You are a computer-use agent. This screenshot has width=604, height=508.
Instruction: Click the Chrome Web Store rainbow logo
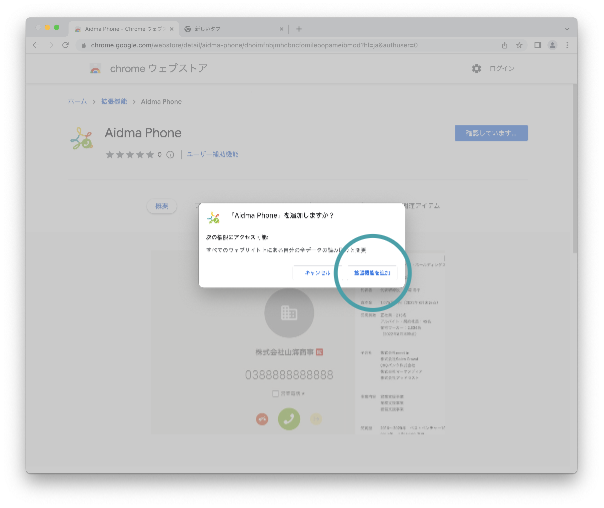click(95, 69)
